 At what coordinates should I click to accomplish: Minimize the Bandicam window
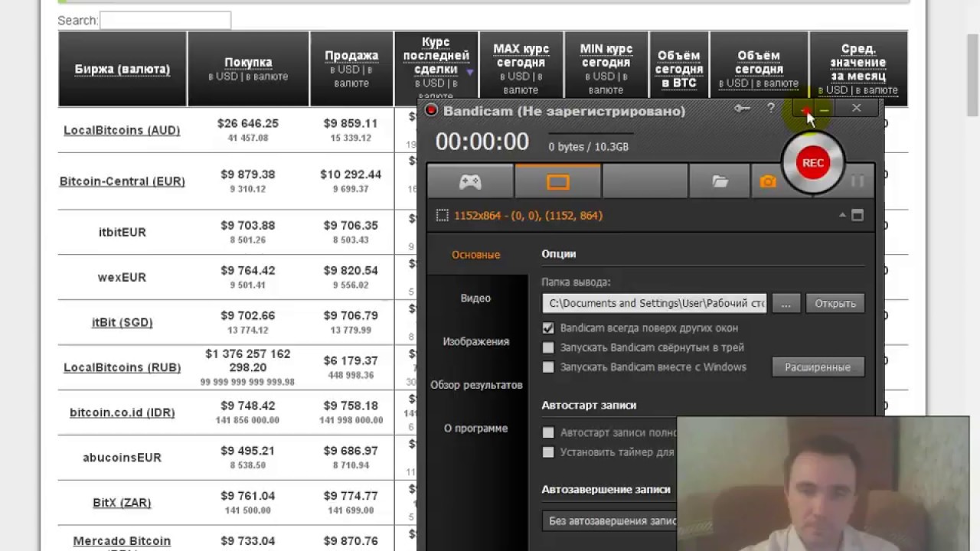click(x=824, y=109)
